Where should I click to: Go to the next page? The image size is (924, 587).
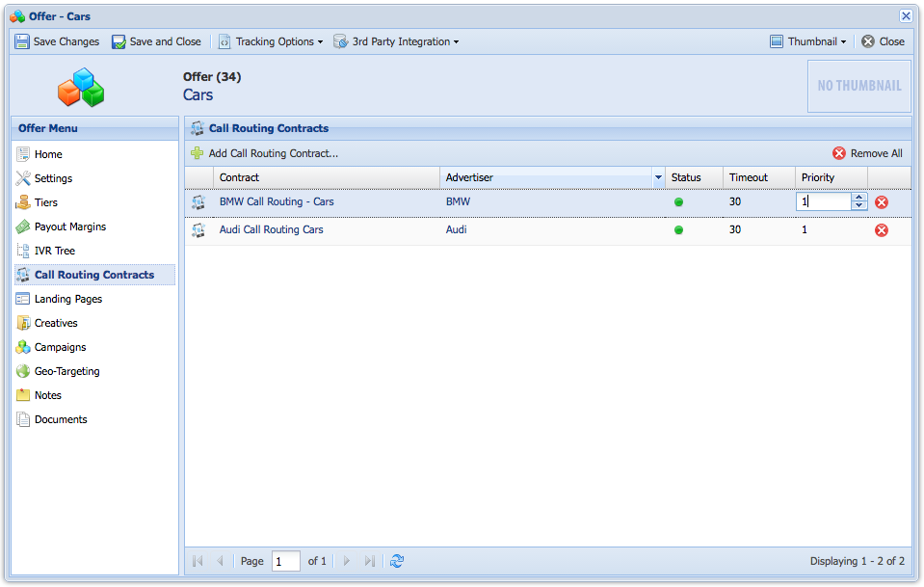(347, 561)
